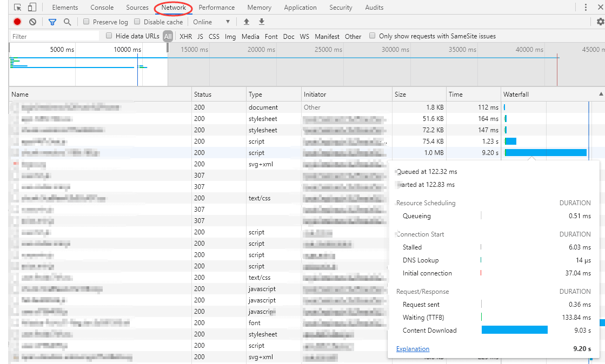Open the Audits tab
Viewport: 605px width, 364px height.
374,8
